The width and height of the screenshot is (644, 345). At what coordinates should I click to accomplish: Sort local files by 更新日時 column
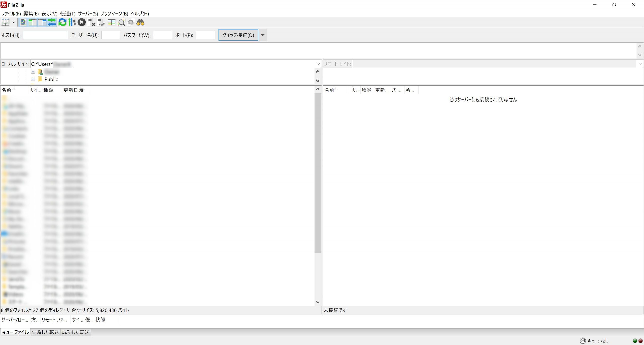click(x=73, y=90)
